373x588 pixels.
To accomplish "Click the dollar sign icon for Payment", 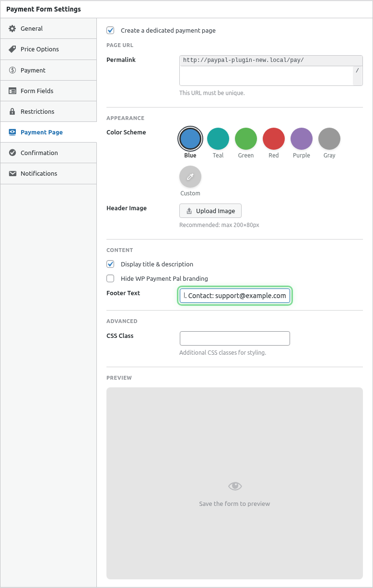I will click(14, 70).
